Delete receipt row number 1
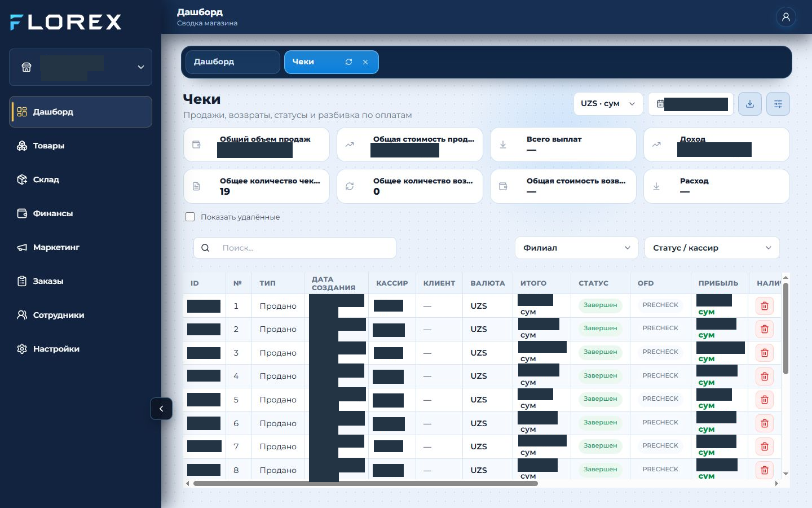This screenshot has height=508, width=812. tap(765, 306)
